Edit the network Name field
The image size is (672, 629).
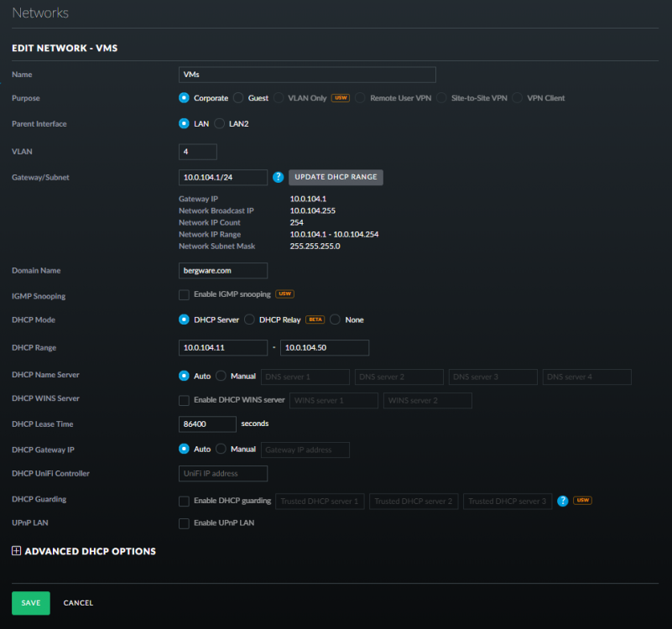[307, 75]
